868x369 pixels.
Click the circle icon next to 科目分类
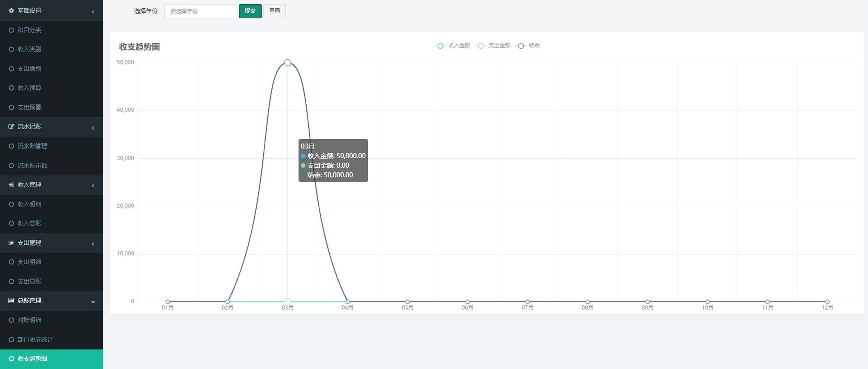[11, 30]
